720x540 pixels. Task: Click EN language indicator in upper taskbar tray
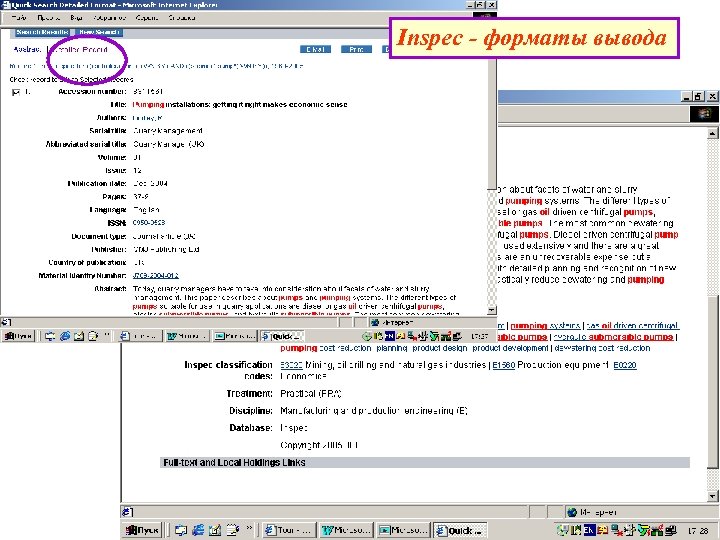(x=389, y=336)
